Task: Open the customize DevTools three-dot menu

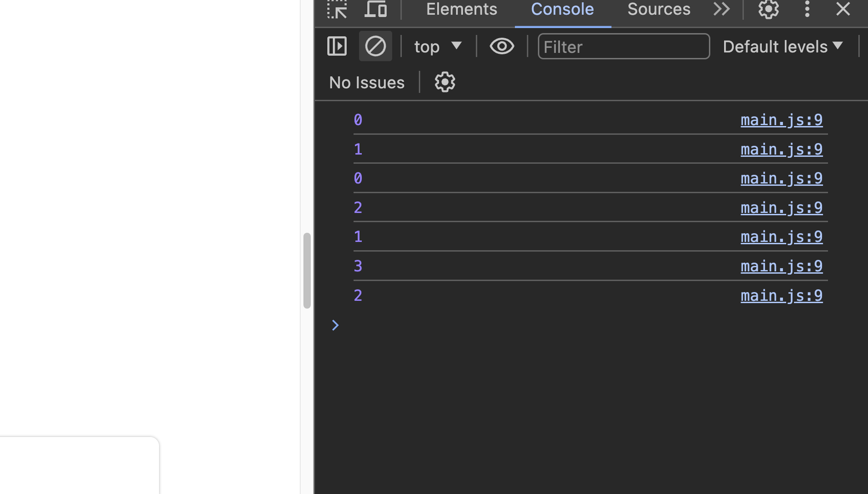Action: click(x=807, y=9)
